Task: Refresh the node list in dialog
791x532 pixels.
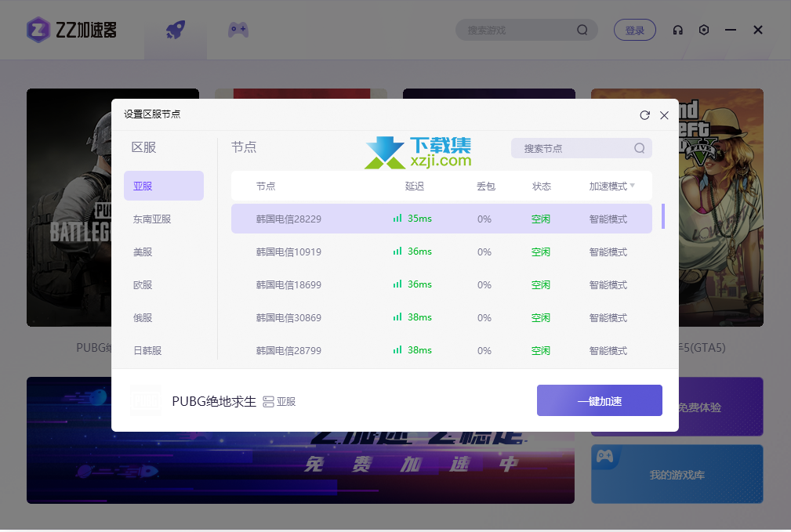Action: point(644,115)
